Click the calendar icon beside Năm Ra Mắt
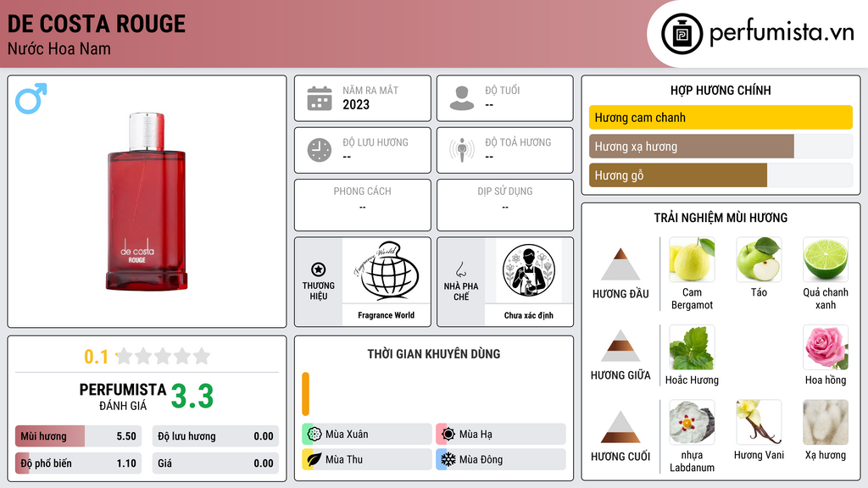868x488 pixels. pyautogui.click(x=320, y=98)
